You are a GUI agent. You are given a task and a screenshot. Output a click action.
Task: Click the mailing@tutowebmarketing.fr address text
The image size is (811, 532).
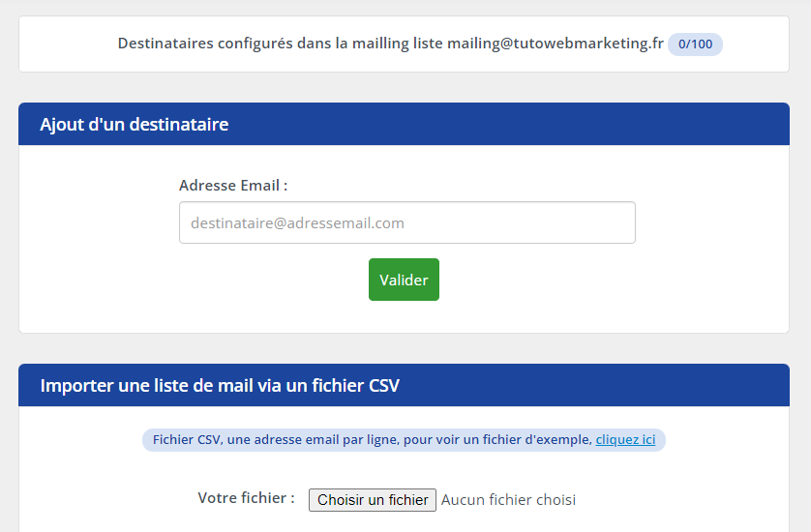[x=555, y=44]
